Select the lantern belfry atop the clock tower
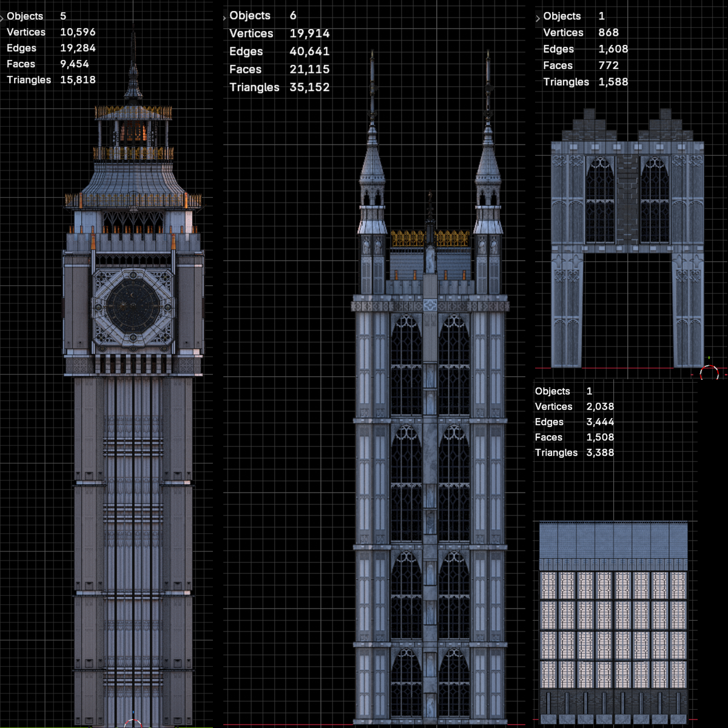 (x=133, y=133)
